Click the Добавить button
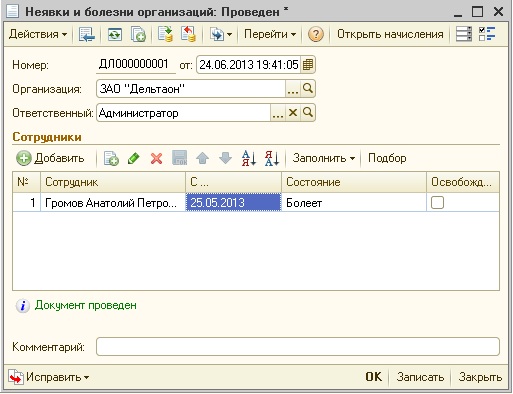This screenshot has height=394, width=513. 50,158
